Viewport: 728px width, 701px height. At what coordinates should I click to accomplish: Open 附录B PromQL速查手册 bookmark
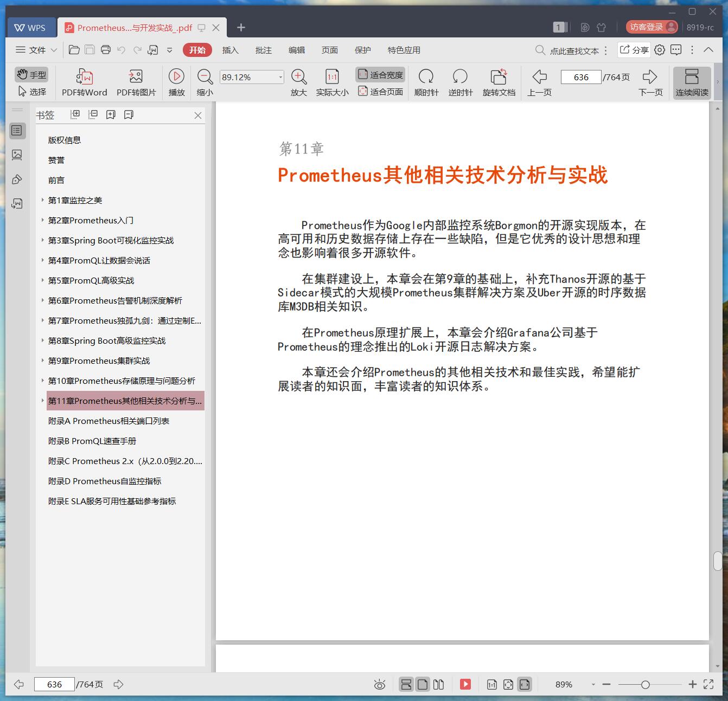[92, 441]
